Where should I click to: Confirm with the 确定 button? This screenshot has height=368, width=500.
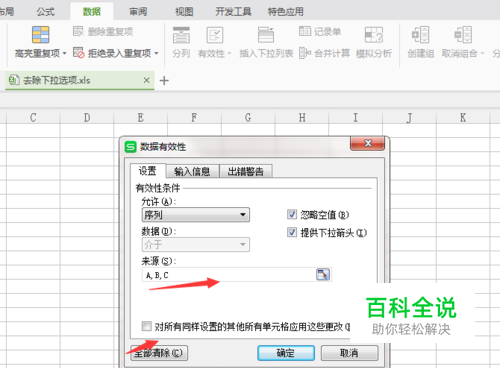click(x=286, y=353)
